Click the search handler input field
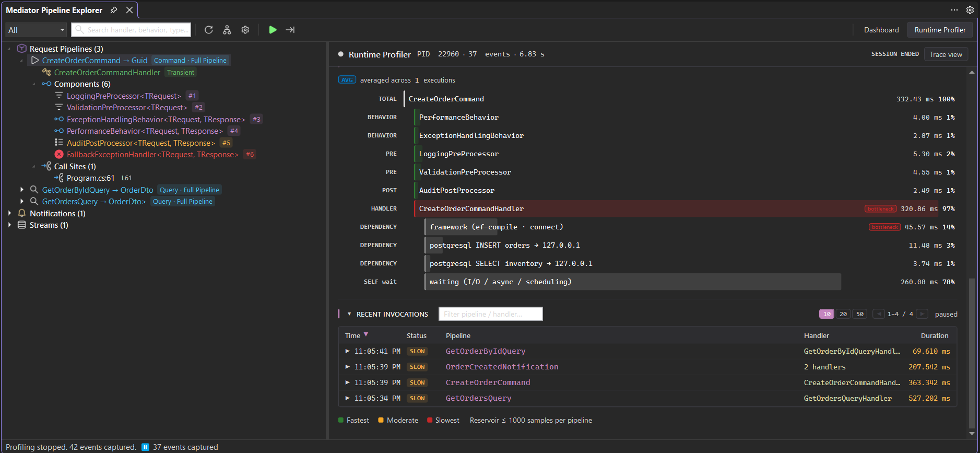This screenshot has height=453, width=980. (x=132, y=30)
